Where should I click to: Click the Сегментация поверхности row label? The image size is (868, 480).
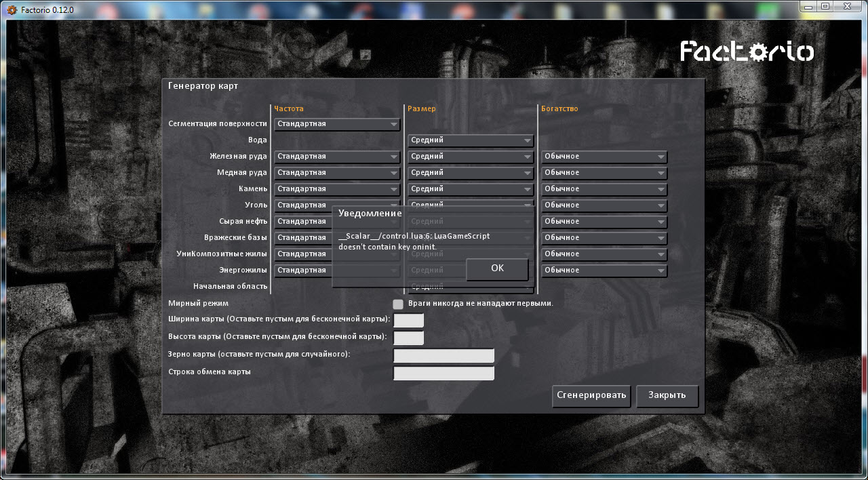pyautogui.click(x=218, y=124)
